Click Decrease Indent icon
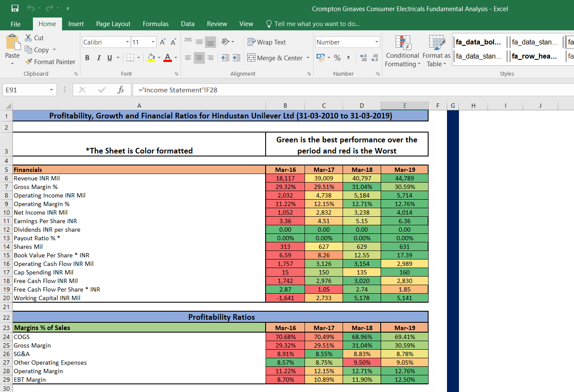Image resolution: width=574 pixels, height=392 pixels. point(225,58)
